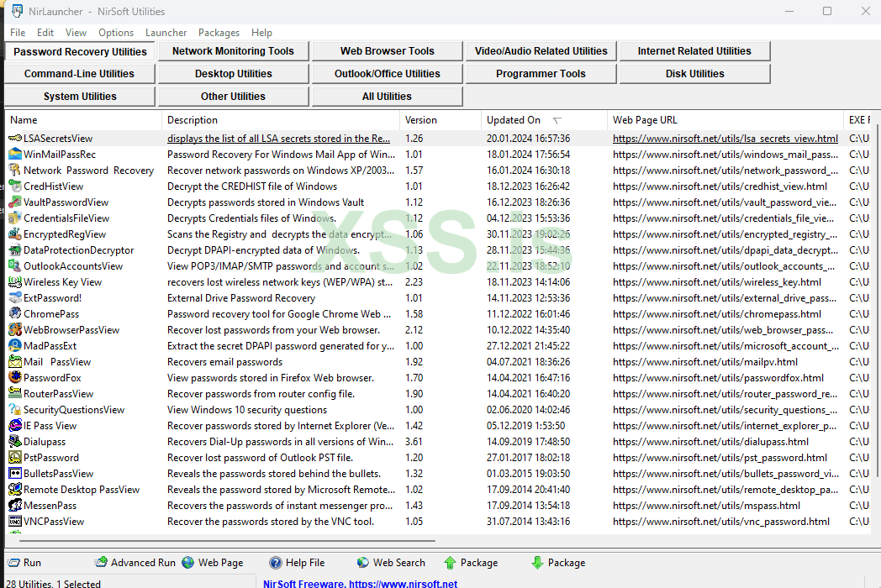Switch to System Utilities tab
The image size is (881, 588).
[79, 96]
